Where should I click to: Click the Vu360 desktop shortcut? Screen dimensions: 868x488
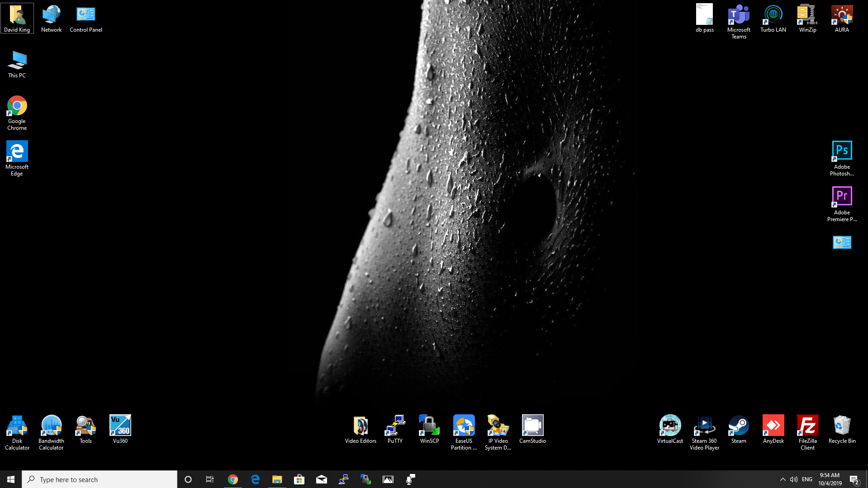120,429
